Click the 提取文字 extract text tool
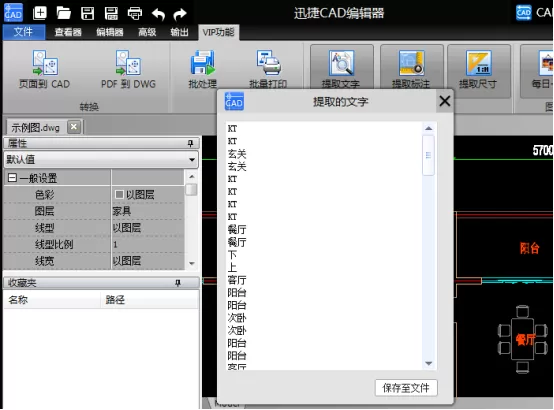This screenshot has width=554, height=410. pyautogui.click(x=341, y=67)
